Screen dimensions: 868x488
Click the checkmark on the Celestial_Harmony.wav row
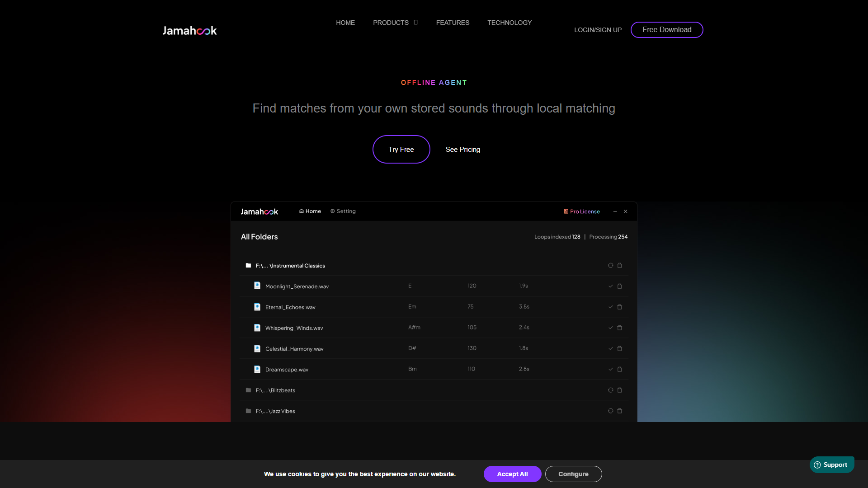[x=611, y=349]
